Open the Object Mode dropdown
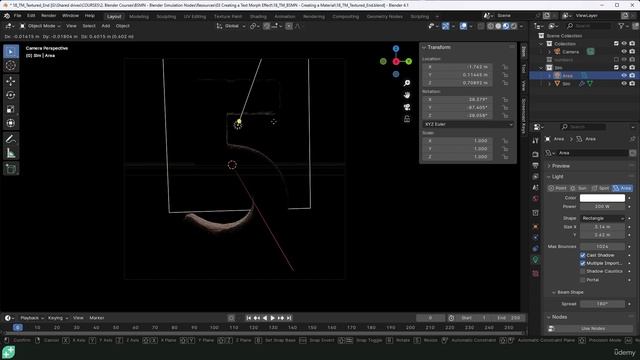Image resolution: width=640 pixels, height=360 pixels. (40, 26)
